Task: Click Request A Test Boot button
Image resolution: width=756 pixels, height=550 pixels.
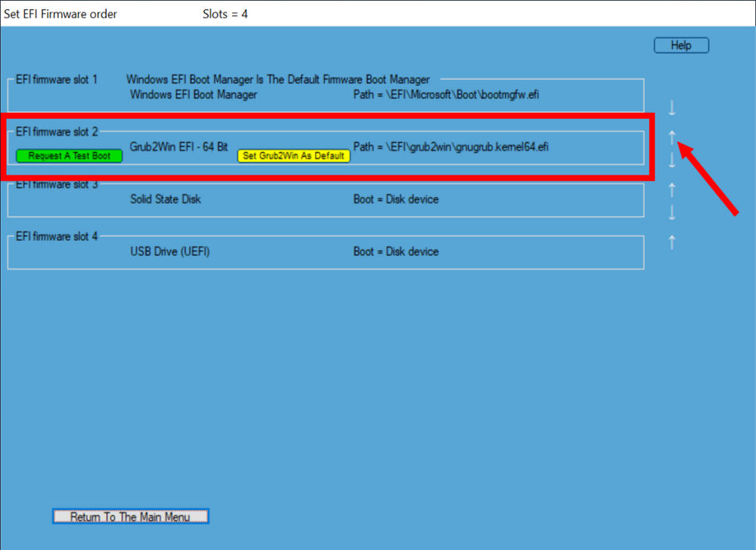Action: click(x=70, y=156)
